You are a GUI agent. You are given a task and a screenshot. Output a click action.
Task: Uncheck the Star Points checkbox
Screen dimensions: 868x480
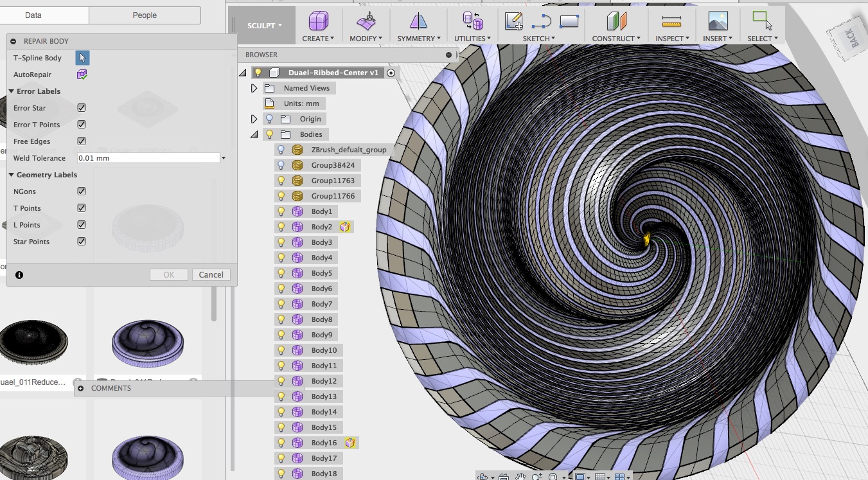(x=82, y=242)
